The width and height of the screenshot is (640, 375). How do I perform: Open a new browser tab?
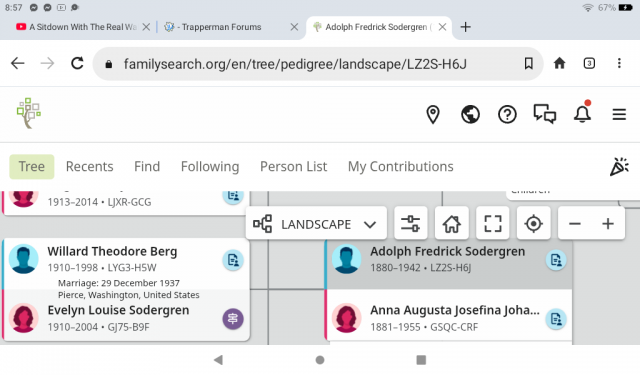pyautogui.click(x=465, y=27)
